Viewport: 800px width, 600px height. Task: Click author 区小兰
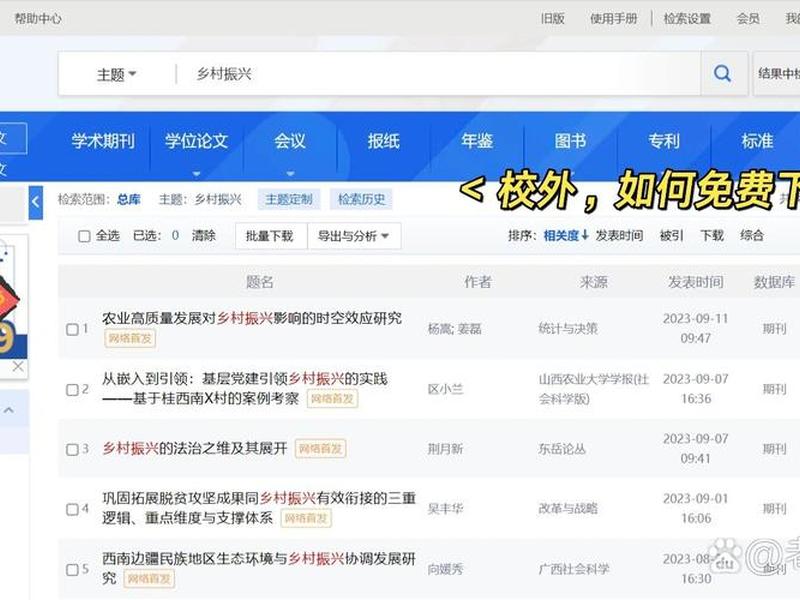click(x=445, y=389)
